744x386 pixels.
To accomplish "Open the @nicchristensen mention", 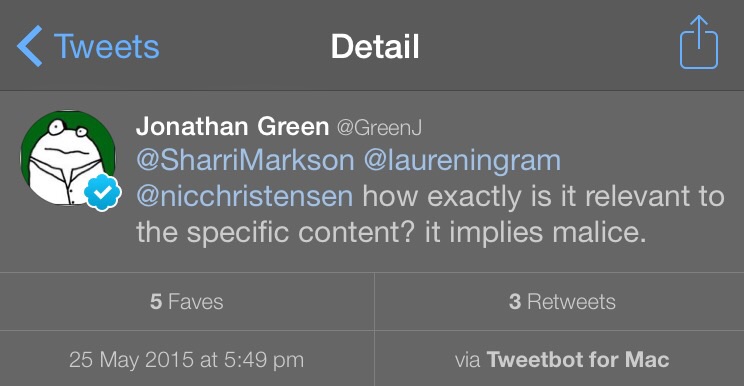I will tap(244, 196).
